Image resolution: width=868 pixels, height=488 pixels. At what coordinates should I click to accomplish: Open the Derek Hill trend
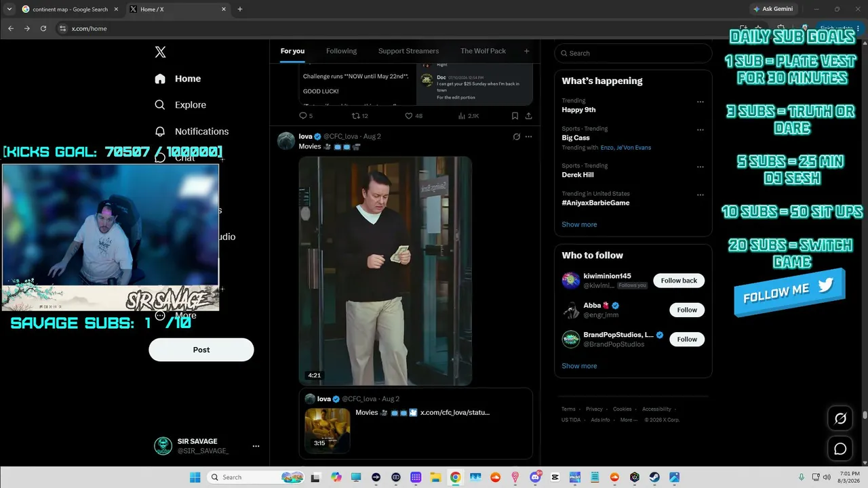578,175
